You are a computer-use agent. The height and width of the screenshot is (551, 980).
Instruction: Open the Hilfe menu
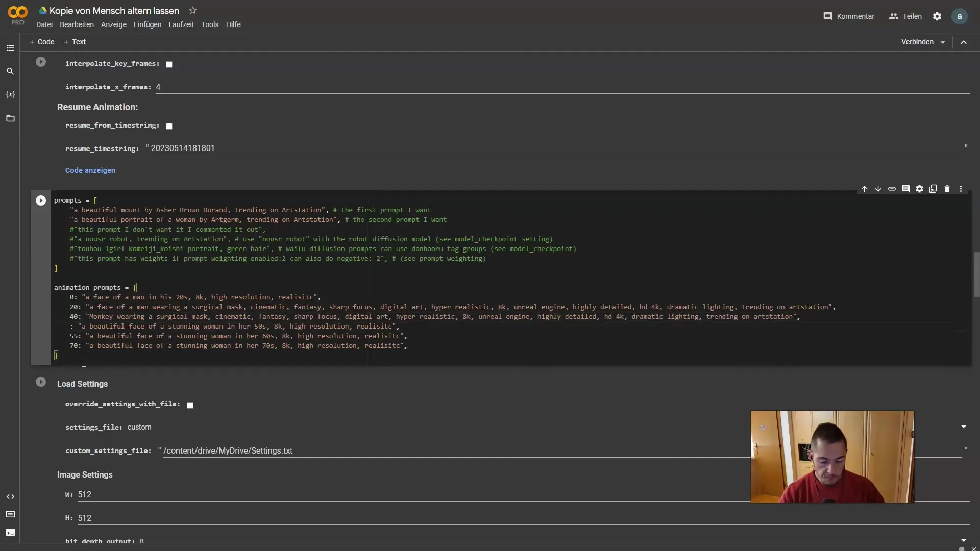click(233, 24)
